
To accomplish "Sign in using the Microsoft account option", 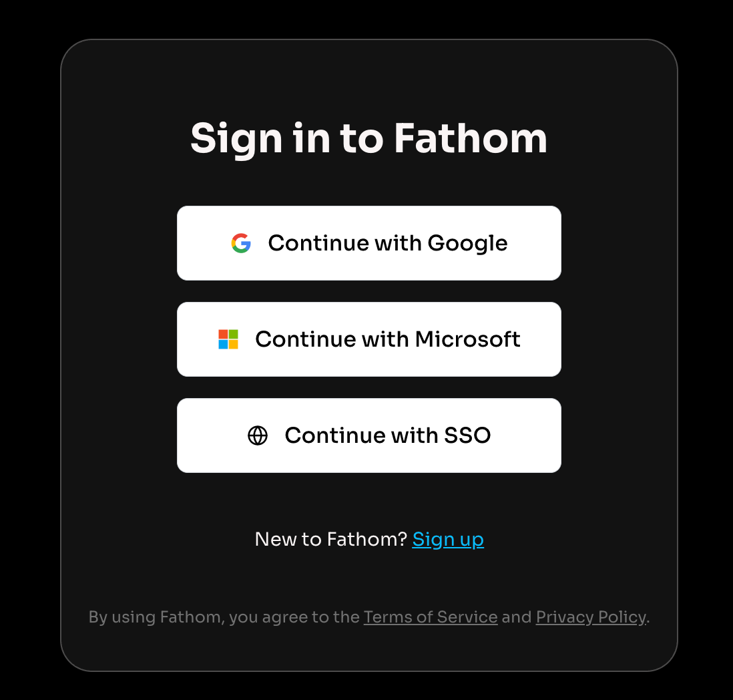I will click(x=369, y=339).
